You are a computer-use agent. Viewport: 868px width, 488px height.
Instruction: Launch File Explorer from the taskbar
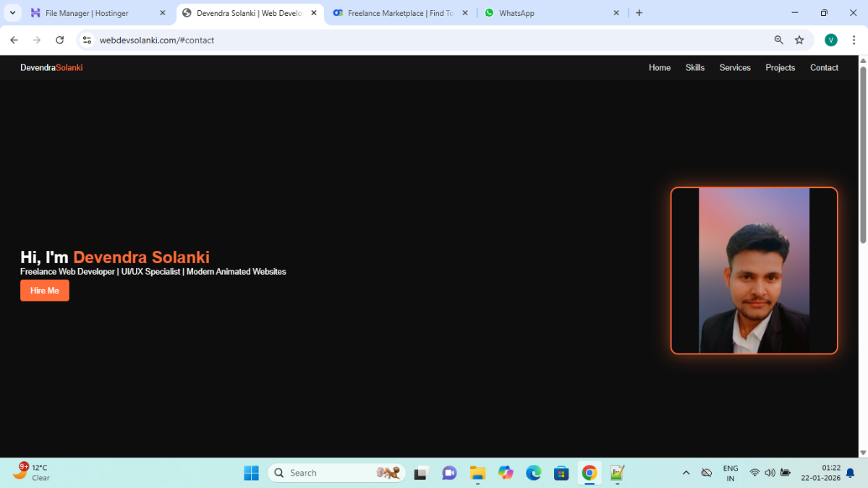tap(477, 473)
